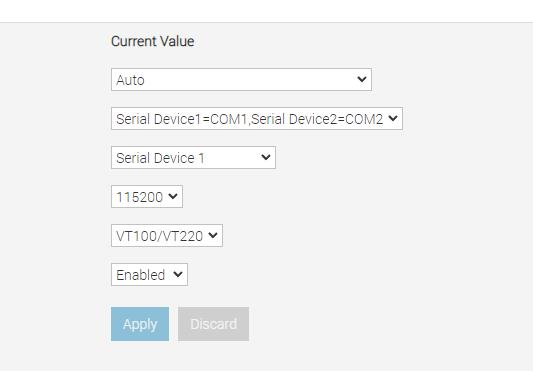
Task: Click the chevron next to Serial Device2=COM2
Action: point(393,118)
